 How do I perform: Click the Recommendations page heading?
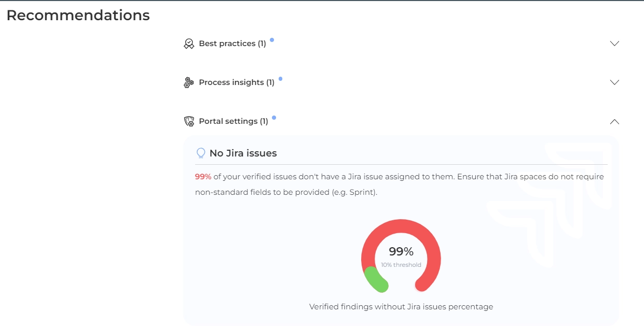tap(78, 16)
